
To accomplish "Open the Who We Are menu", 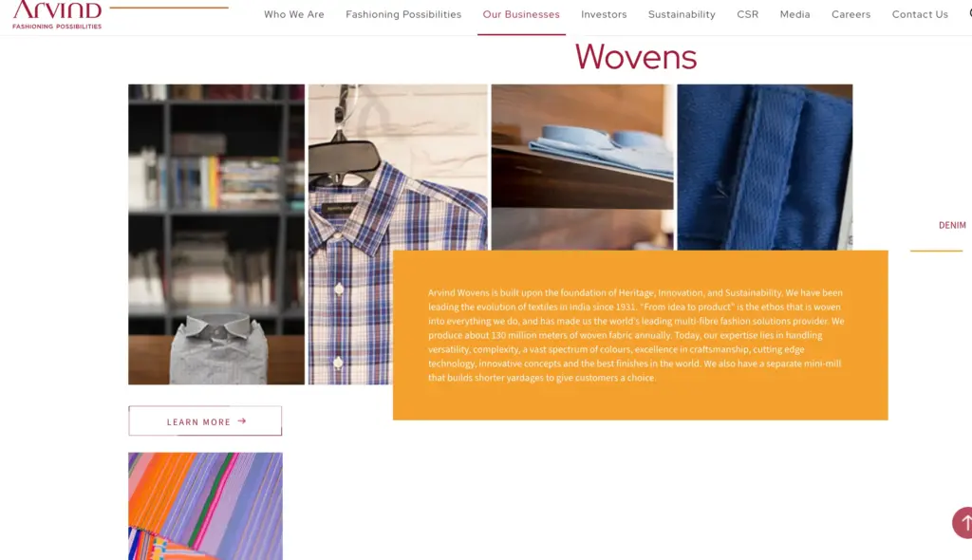I will click(x=294, y=14).
